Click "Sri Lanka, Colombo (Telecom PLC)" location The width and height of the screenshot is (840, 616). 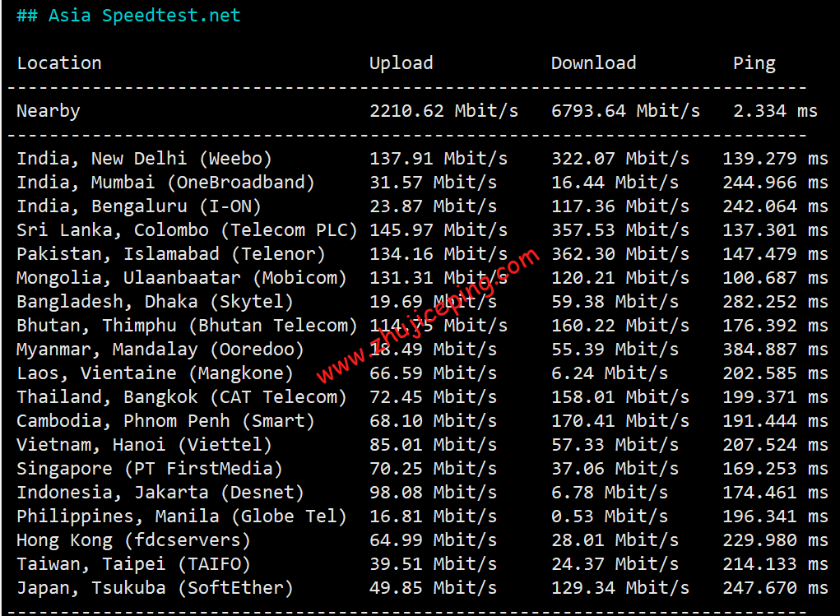coord(187,230)
